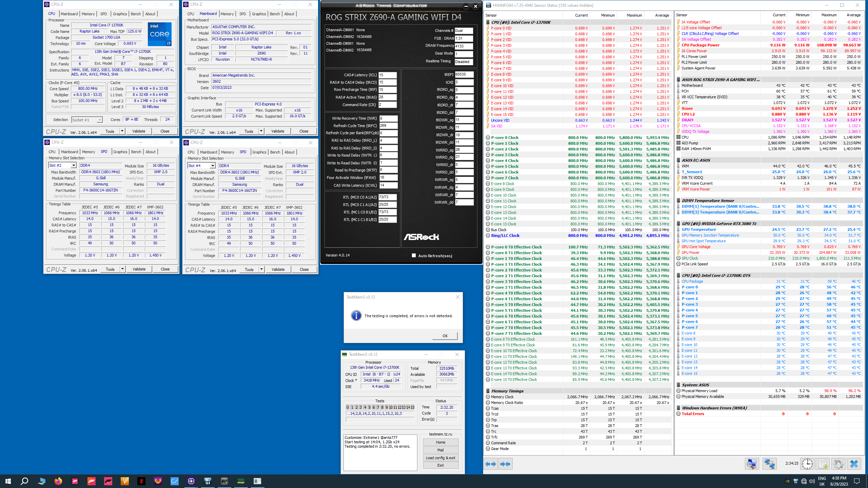
Task: Select GPU Memory Junction Temperature row
Action: 769,235
